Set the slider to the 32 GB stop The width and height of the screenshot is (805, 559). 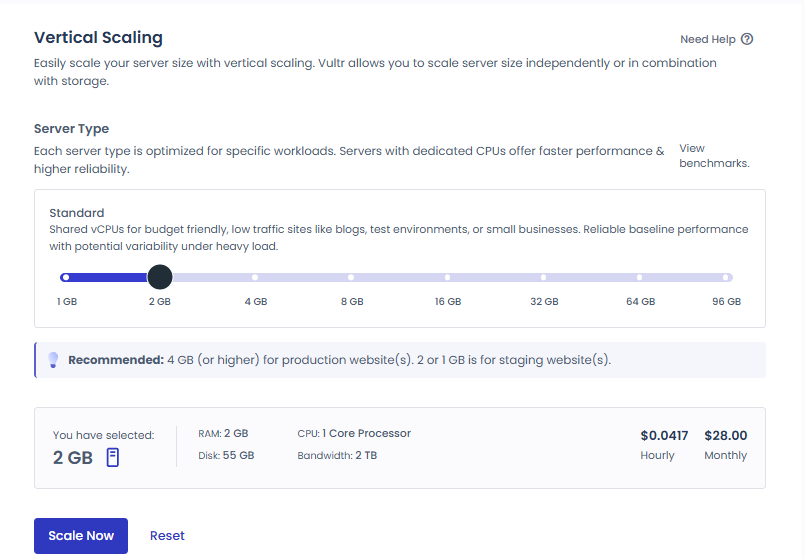(543, 277)
